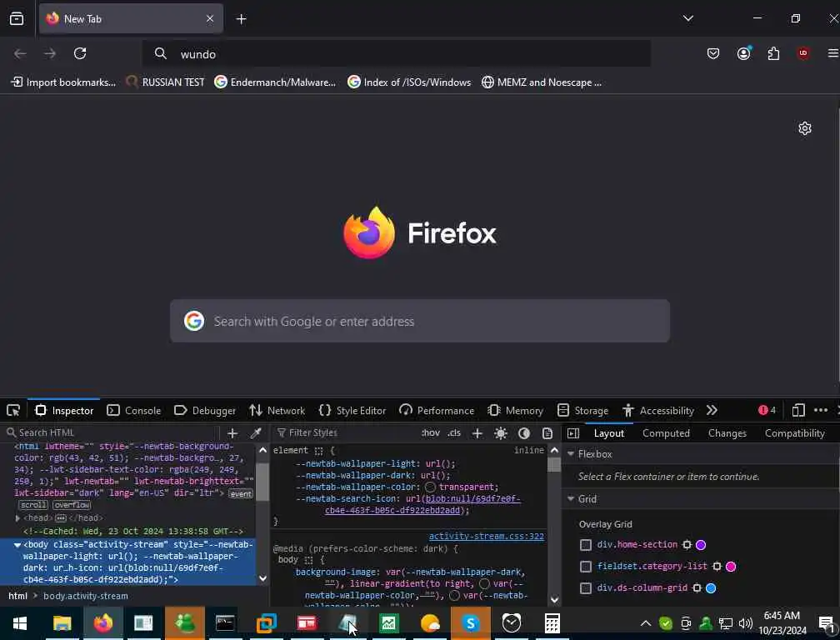The height and width of the screenshot is (640, 840).
Task: Toggle :hov pseudo-class panel
Action: tap(430, 432)
